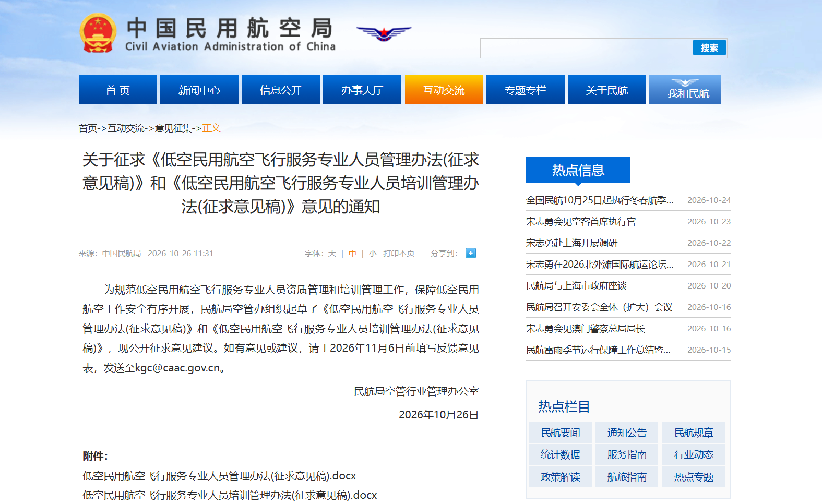Open the 办事大厅 navigation tab
Viewport: 822px width, 504px height.
(x=362, y=90)
